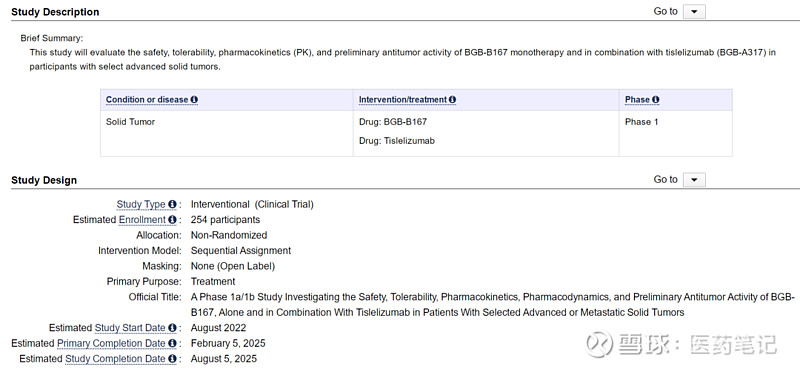Click info icon next to Study Type
Screen dimensions: 800x369
coord(172,204)
